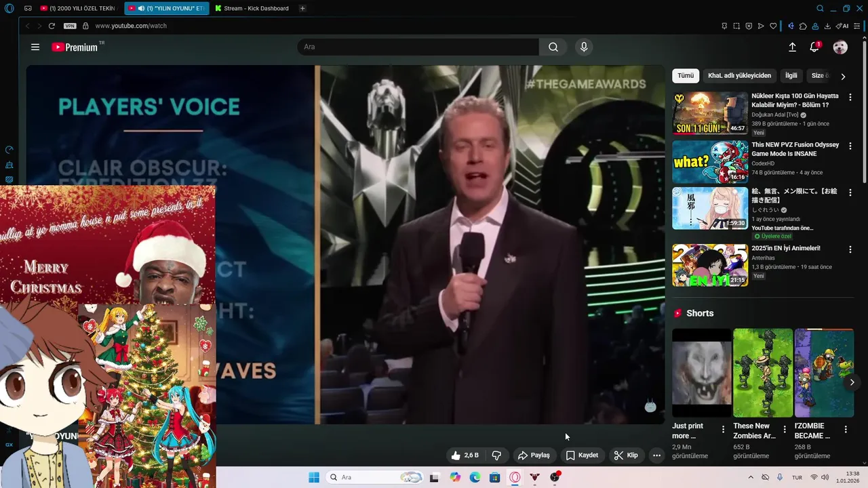Switch to the '2000 YILI ÖZEL TEKİN' tab
Image resolution: width=868 pixels, height=488 pixels.
coord(78,8)
